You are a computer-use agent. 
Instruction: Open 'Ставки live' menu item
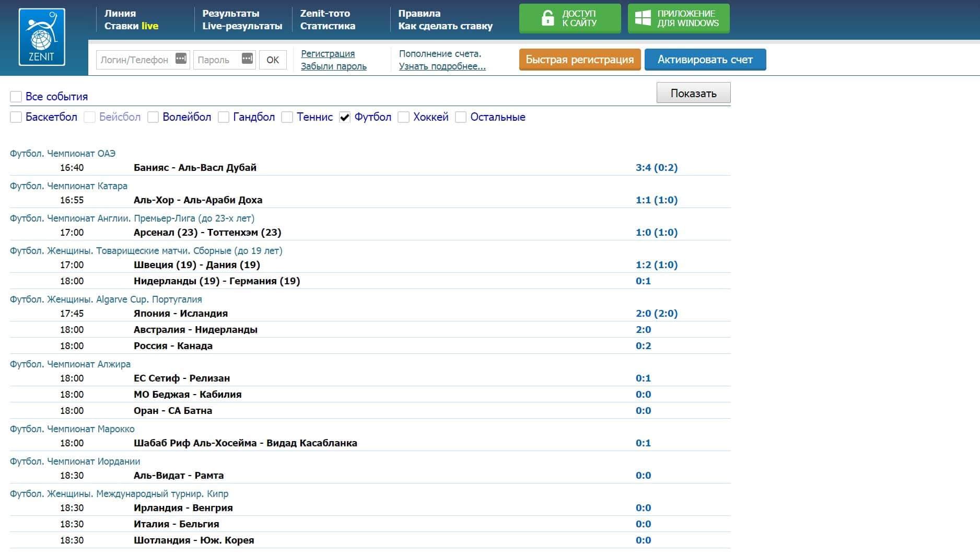[131, 26]
